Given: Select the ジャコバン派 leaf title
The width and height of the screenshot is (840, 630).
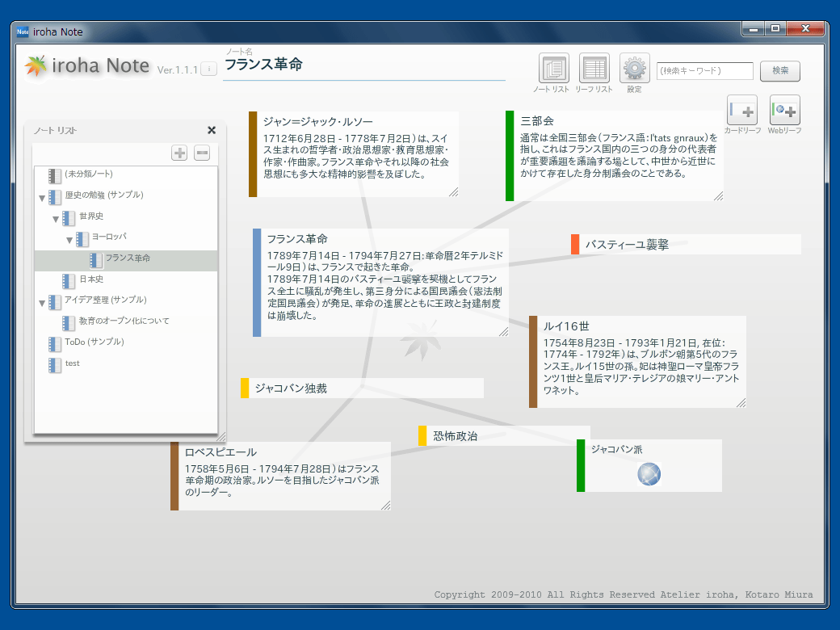Looking at the screenshot, I should [x=616, y=449].
